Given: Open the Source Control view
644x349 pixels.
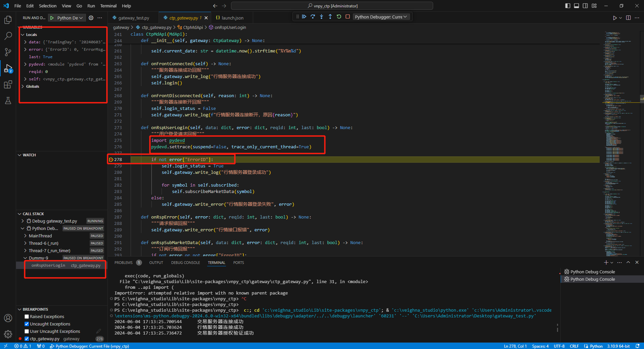Looking at the screenshot, I should tap(8, 52).
